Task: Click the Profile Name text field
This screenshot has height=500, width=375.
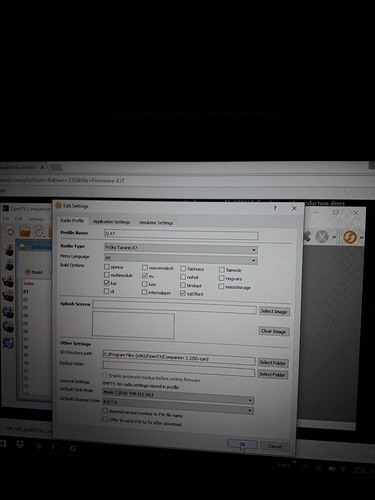Action: coord(181,235)
